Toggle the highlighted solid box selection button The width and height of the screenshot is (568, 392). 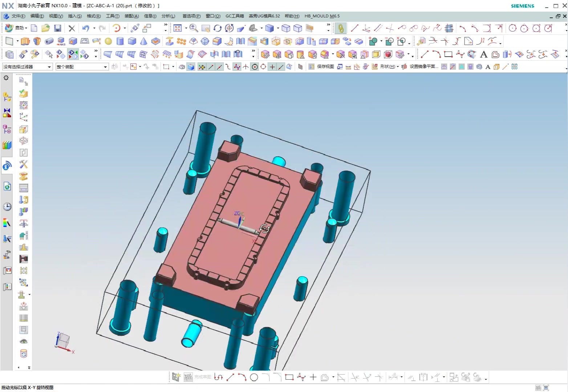click(191, 67)
